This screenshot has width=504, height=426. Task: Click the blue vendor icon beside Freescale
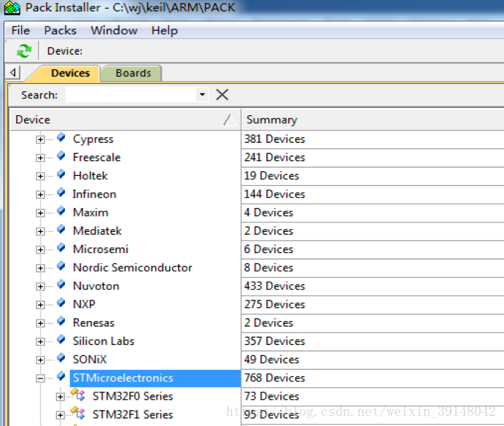click(61, 156)
